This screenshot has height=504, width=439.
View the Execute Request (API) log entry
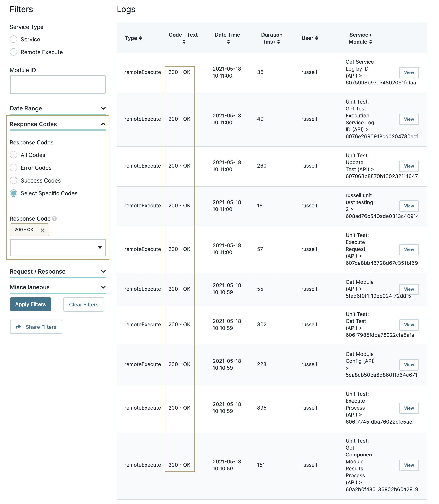pos(409,249)
